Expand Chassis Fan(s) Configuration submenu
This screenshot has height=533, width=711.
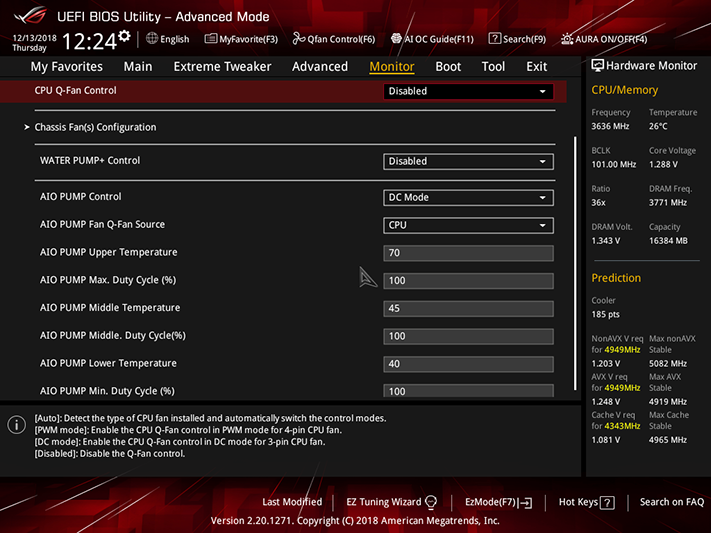pos(95,127)
